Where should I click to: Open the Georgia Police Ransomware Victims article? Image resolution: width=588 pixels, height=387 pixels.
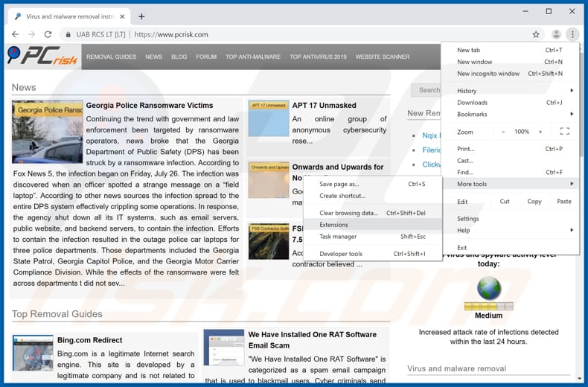point(149,106)
